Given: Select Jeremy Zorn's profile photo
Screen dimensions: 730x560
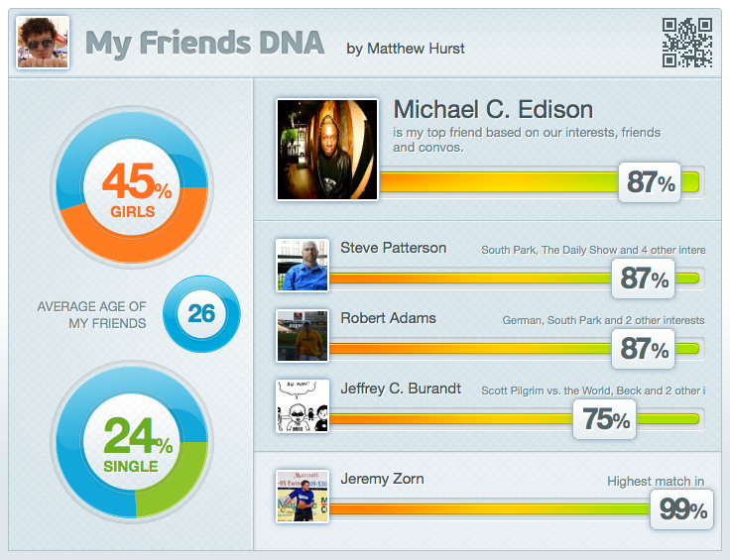Looking at the screenshot, I should tap(303, 496).
